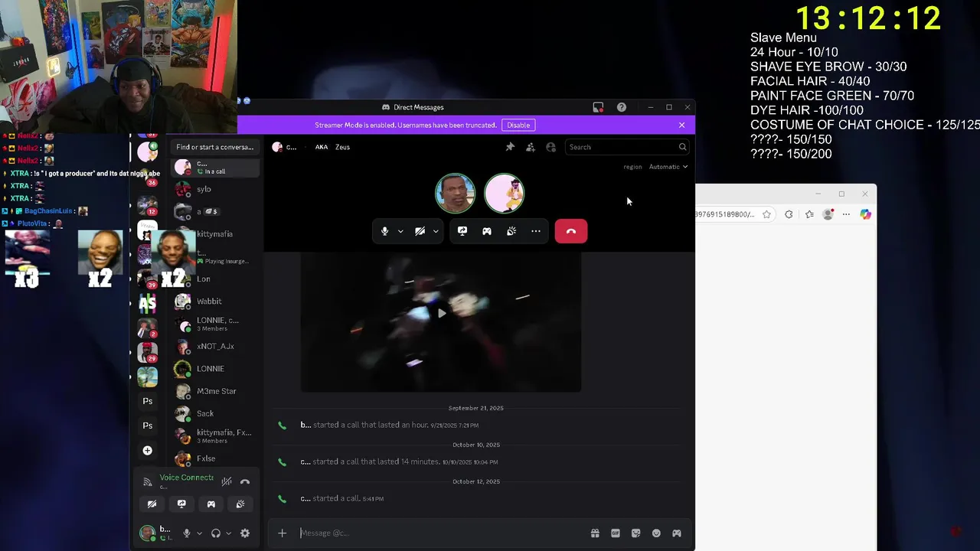Launch Copilot in the Edge toolbar
This screenshot has width=980, height=551.
tap(865, 214)
